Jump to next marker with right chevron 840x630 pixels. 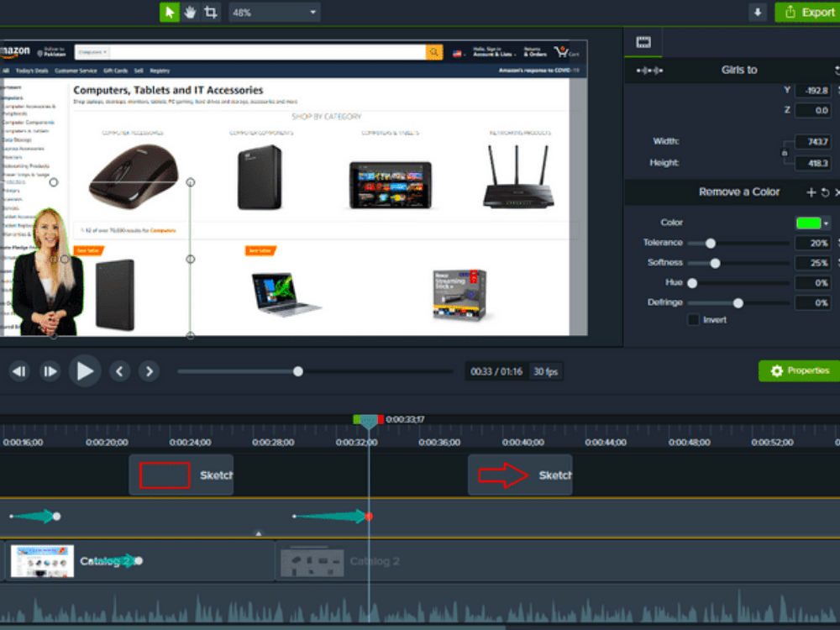coord(149,371)
